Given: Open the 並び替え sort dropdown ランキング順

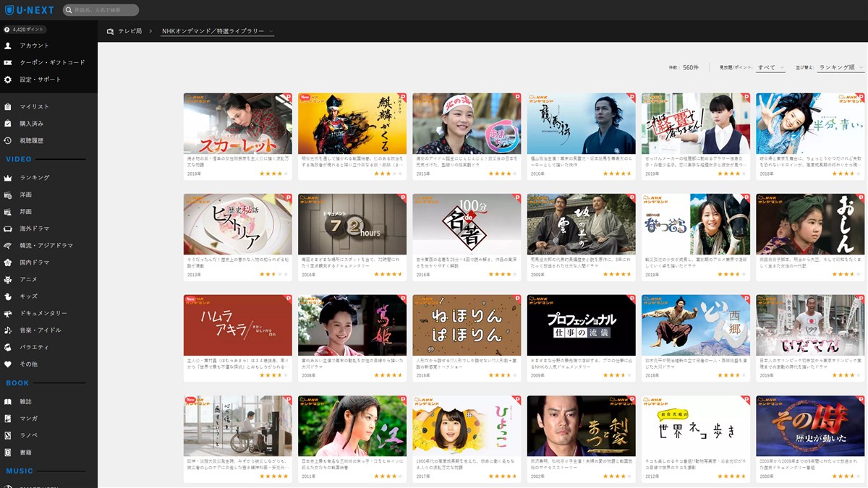Looking at the screenshot, I should pyautogui.click(x=841, y=67).
